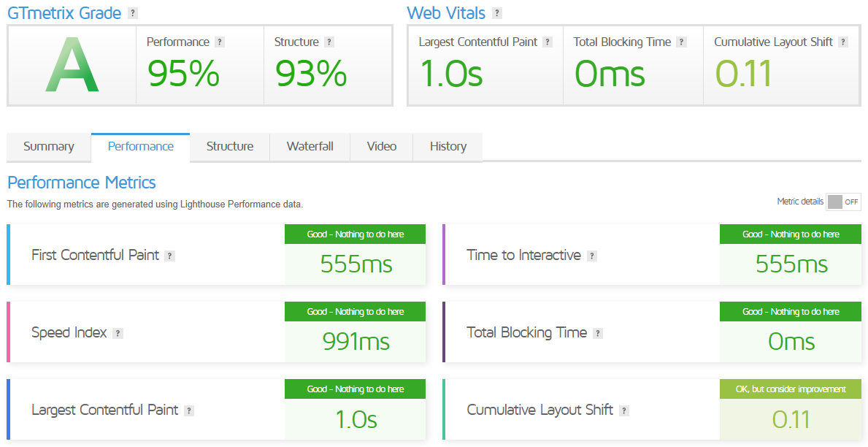
Task: Click the 'Good' label above Largest Contentful Paint metric value
Action: 356,389
